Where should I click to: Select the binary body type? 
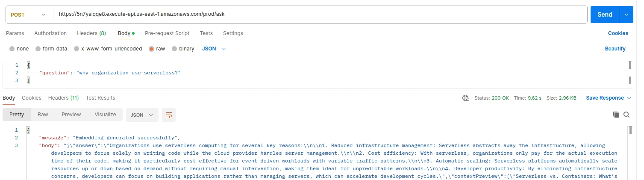click(174, 49)
